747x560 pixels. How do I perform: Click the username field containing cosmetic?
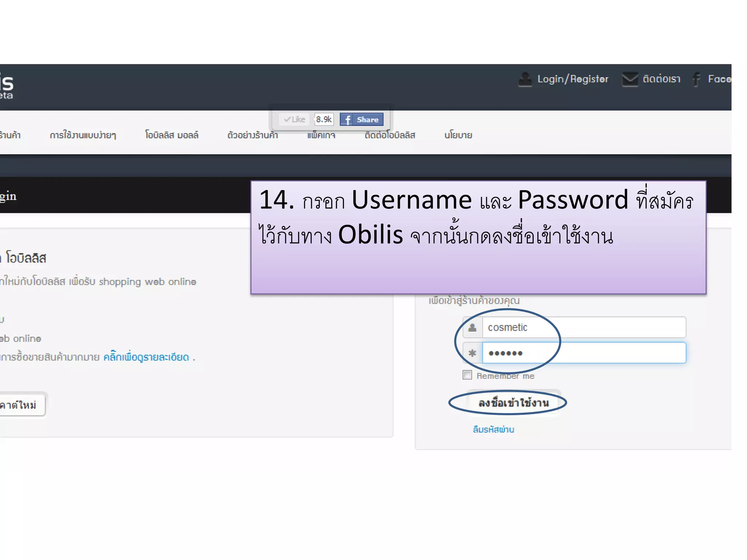coord(584,327)
